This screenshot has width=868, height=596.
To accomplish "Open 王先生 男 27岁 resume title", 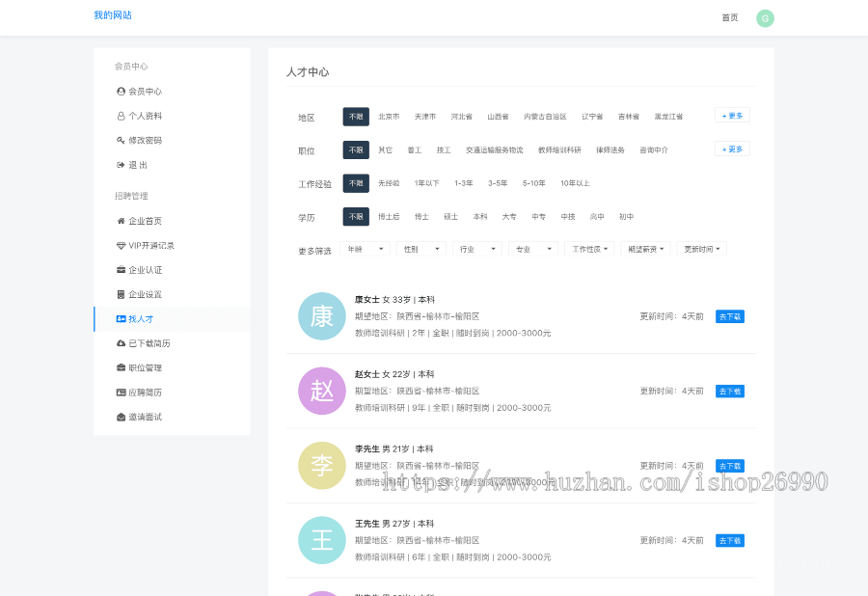I will tap(394, 524).
